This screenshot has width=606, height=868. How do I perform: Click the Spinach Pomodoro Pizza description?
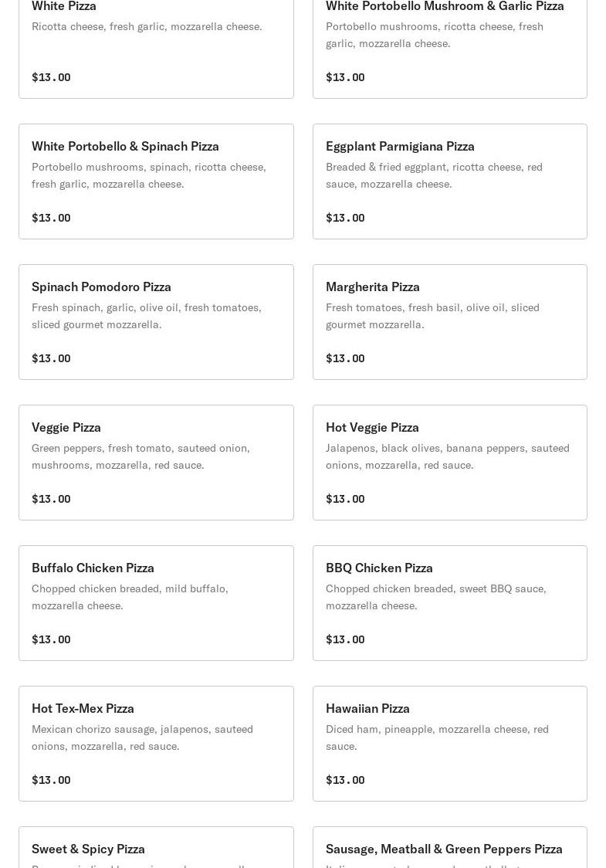[146, 316]
